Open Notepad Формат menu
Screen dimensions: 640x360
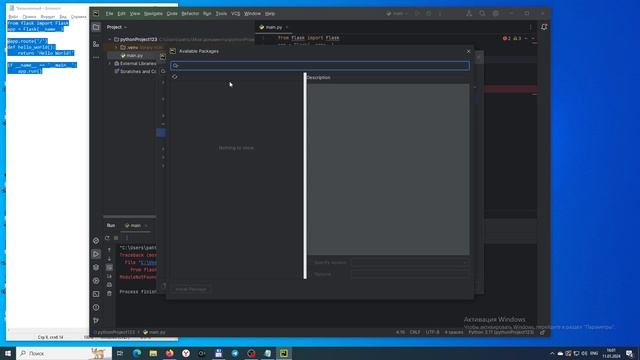pos(48,17)
